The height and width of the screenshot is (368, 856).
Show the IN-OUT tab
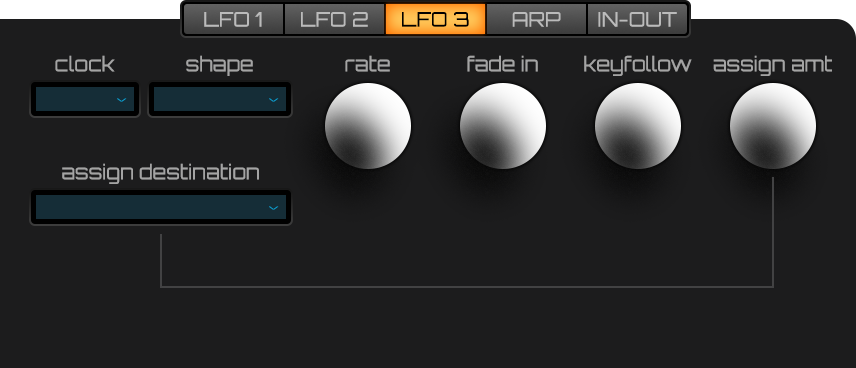[x=637, y=19]
